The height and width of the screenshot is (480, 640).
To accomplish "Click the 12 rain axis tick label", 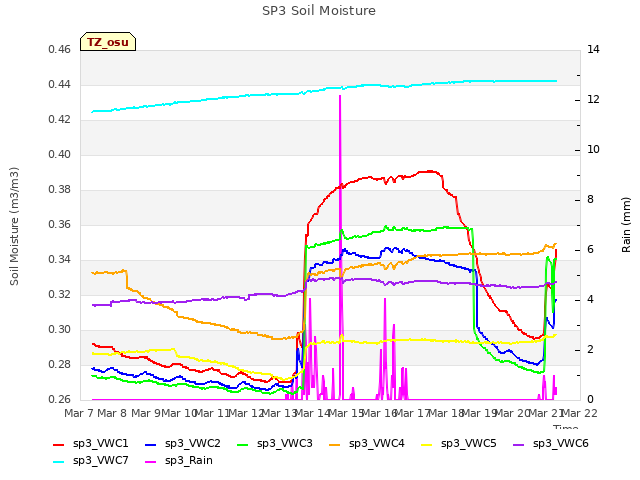I will click(593, 100).
